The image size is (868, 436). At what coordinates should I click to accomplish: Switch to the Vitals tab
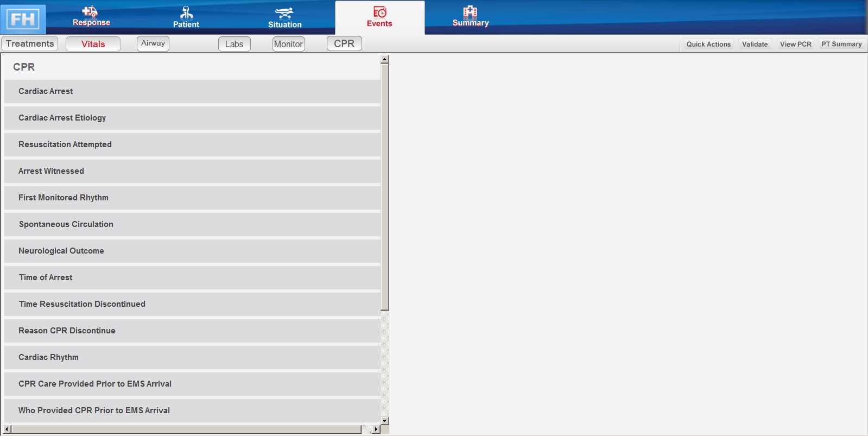point(93,44)
